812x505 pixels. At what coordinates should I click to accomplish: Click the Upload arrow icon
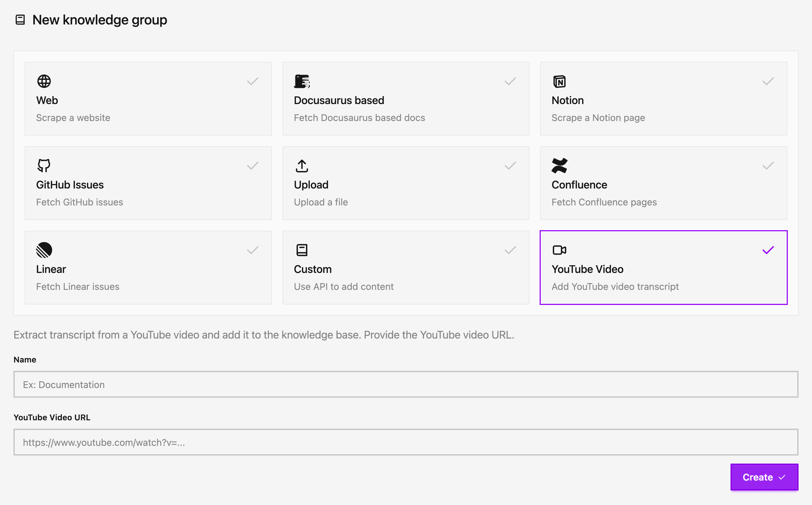pyautogui.click(x=302, y=166)
